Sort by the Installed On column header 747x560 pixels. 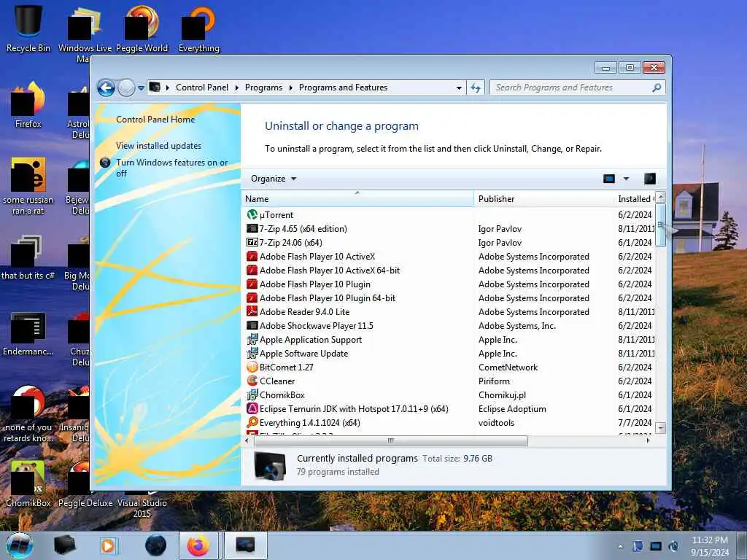point(635,198)
